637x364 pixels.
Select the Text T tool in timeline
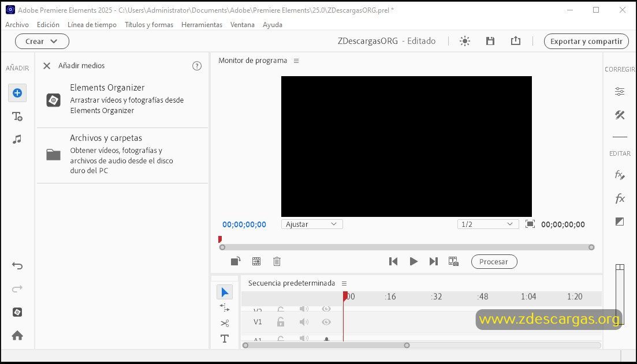click(x=225, y=339)
